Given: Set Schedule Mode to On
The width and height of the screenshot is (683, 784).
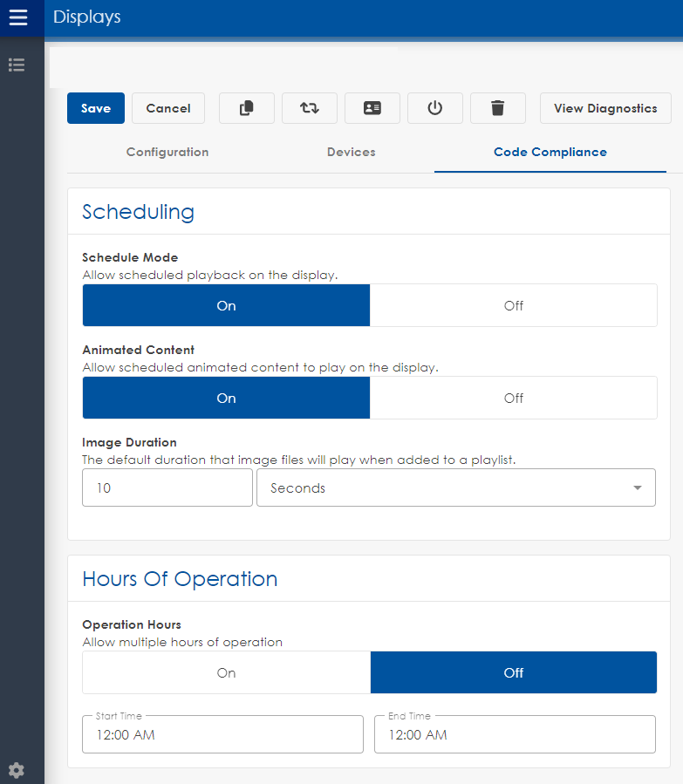Looking at the screenshot, I should [226, 306].
